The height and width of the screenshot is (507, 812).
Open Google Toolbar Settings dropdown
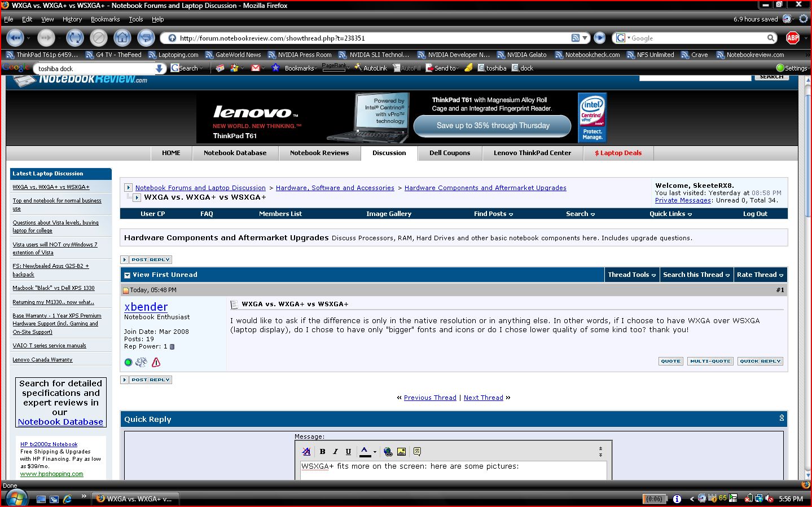tap(793, 68)
